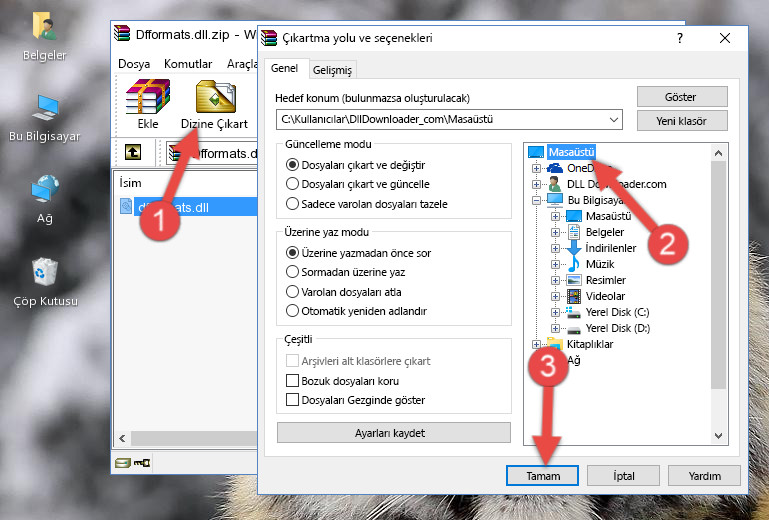Switch to the Gelişmiş tab

(332, 70)
